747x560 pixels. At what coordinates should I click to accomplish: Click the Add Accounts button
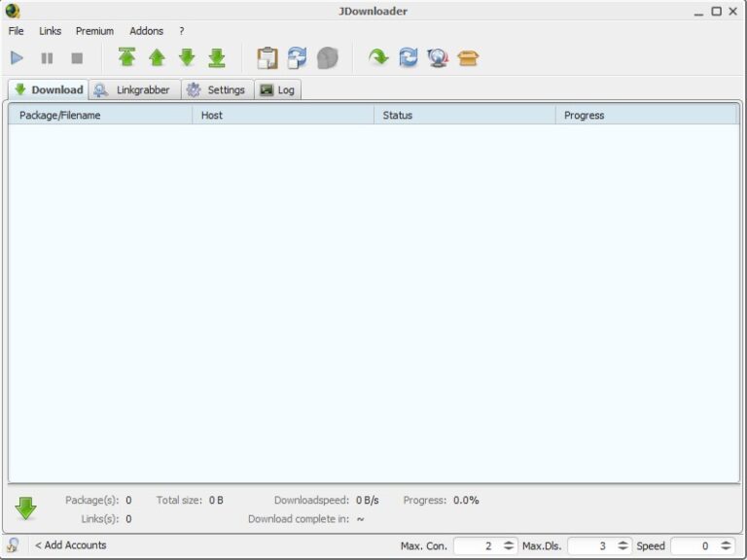(x=70, y=545)
